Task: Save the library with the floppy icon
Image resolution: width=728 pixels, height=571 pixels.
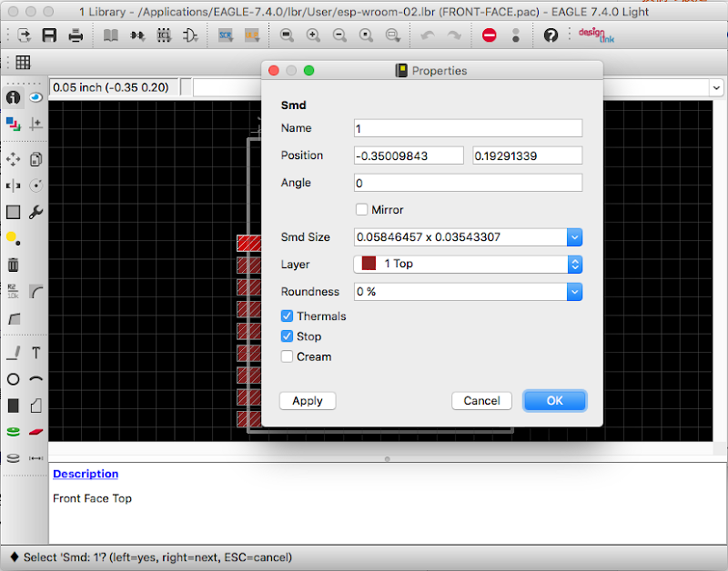Action: [x=49, y=35]
